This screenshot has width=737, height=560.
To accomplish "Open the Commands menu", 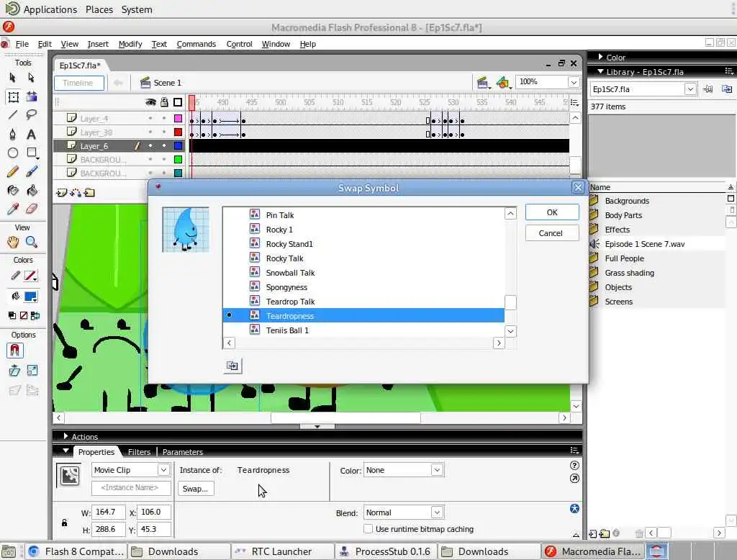I will pos(196,44).
